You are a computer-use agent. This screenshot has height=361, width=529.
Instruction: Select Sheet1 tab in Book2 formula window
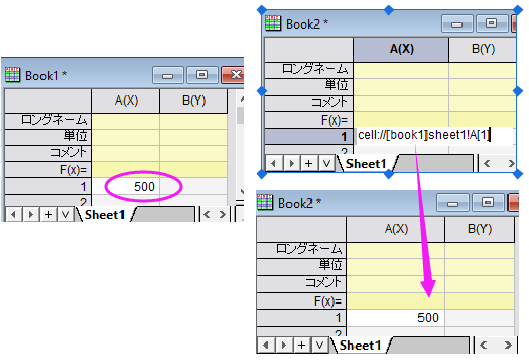(366, 164)
